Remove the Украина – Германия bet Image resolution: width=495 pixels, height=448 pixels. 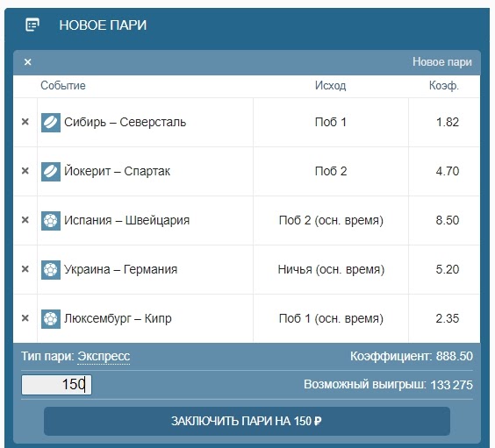[25, 269]
